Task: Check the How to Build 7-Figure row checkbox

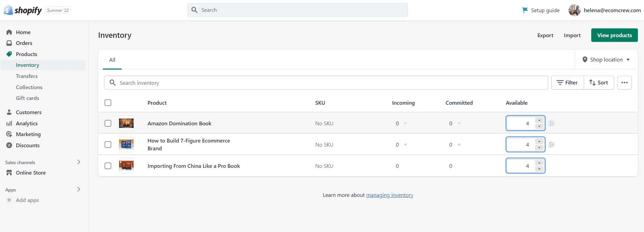Action: click(x=108, y=145)
